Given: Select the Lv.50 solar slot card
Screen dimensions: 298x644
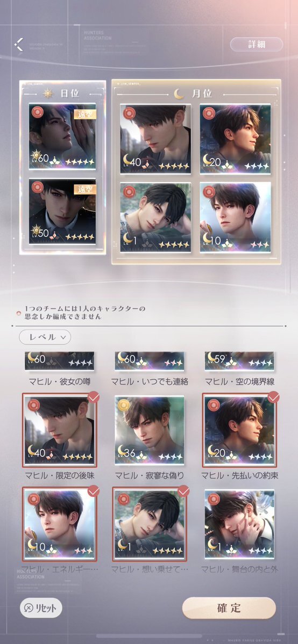Looking at the screenshot, I should point(62,212).
